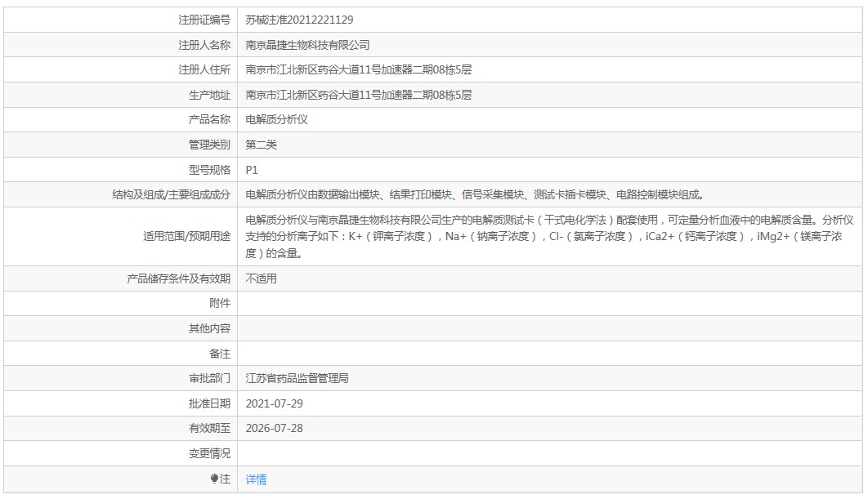
Task: Click model specification value P1
Action: 252,170
